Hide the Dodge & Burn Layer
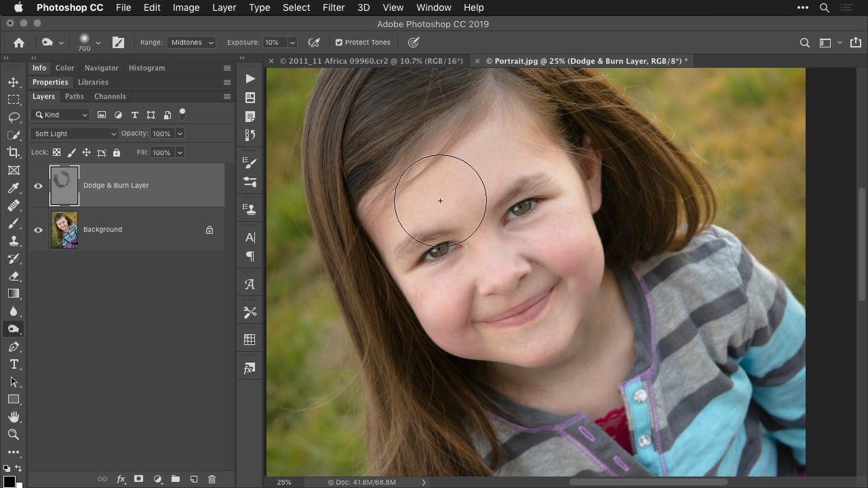This screenshot has width=868, height=488. (38, 186)
